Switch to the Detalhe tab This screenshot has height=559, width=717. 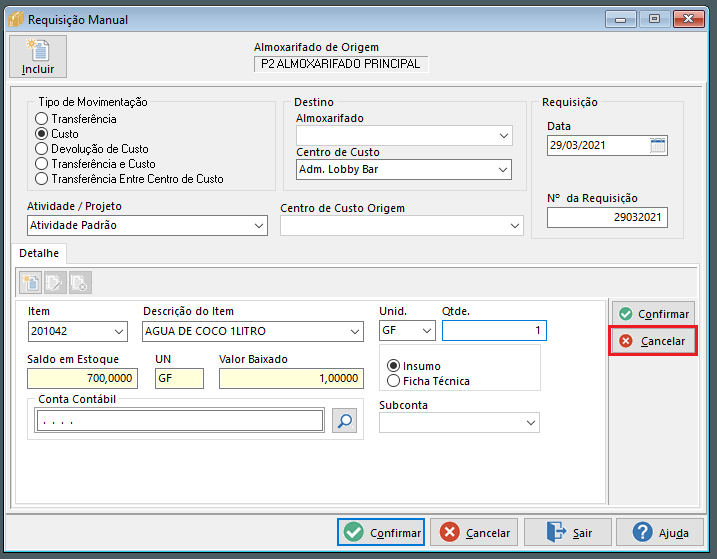pyautogui.click(x=39, y=253)
